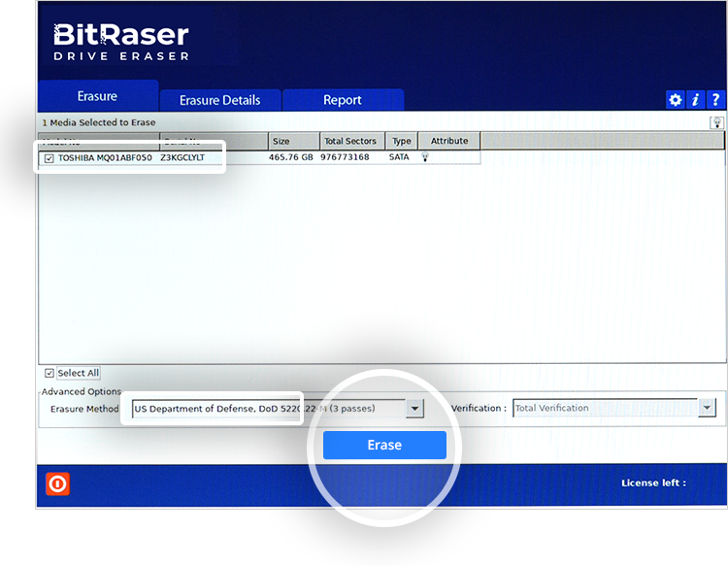
Task: Click the Erasure Method label
Action: 84,409
